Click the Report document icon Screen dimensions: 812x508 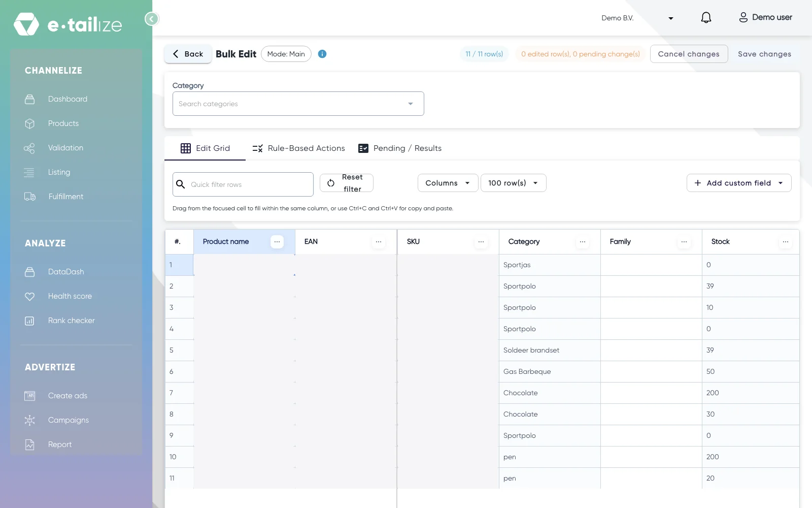[30, 444]
